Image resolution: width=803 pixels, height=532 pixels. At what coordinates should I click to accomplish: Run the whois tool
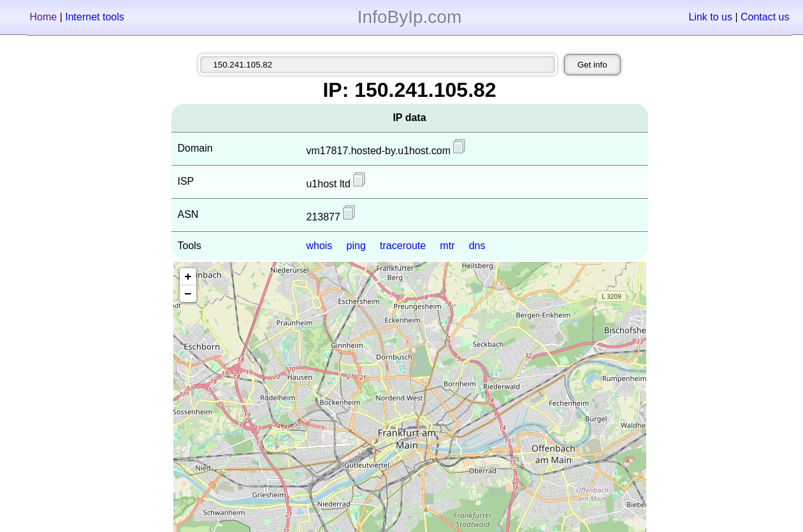click(319, 246)
